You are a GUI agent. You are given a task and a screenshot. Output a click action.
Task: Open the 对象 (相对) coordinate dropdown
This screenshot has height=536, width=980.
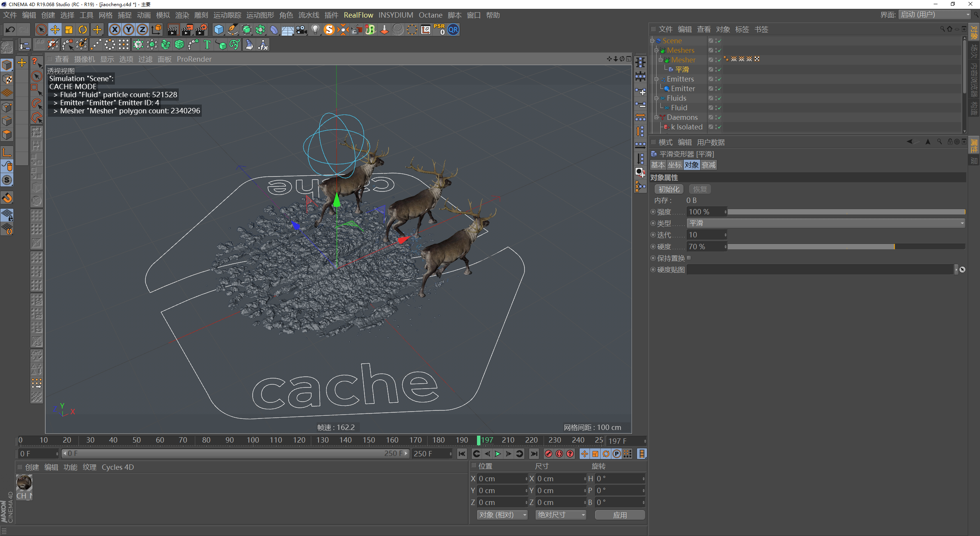[502, 515]
